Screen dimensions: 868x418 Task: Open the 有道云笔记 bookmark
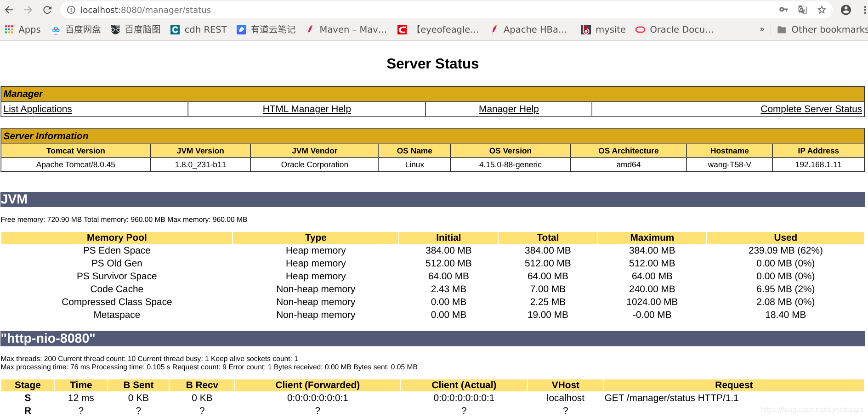tap(266, 29)
